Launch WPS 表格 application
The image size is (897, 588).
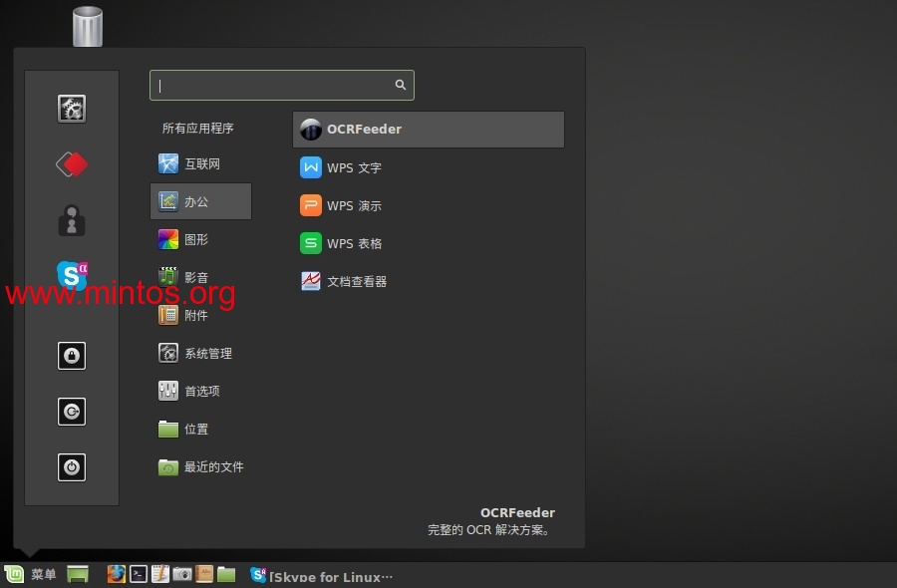click(429, 243)
